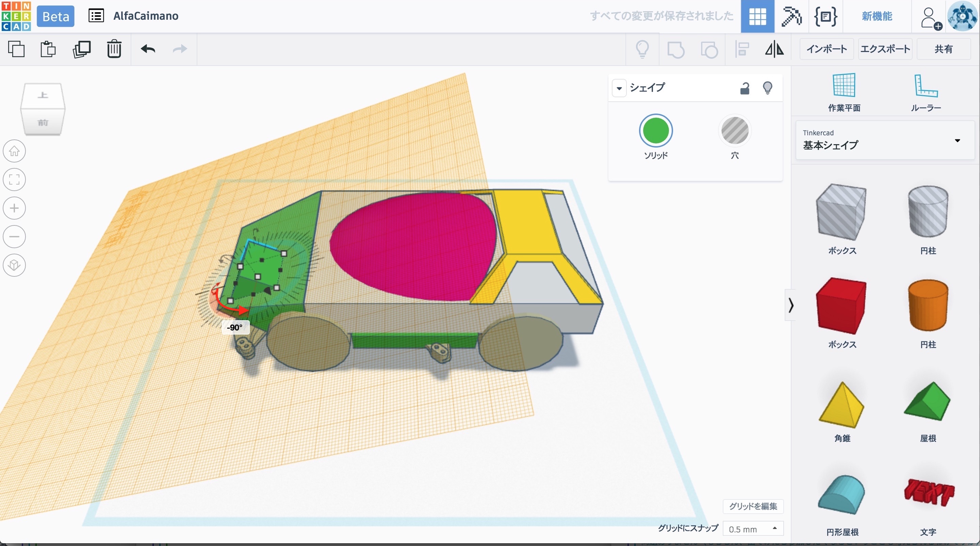Viewport: 980px width, 546px height.
Task: Click the fit view to selection icon
Action: [14, 180]
